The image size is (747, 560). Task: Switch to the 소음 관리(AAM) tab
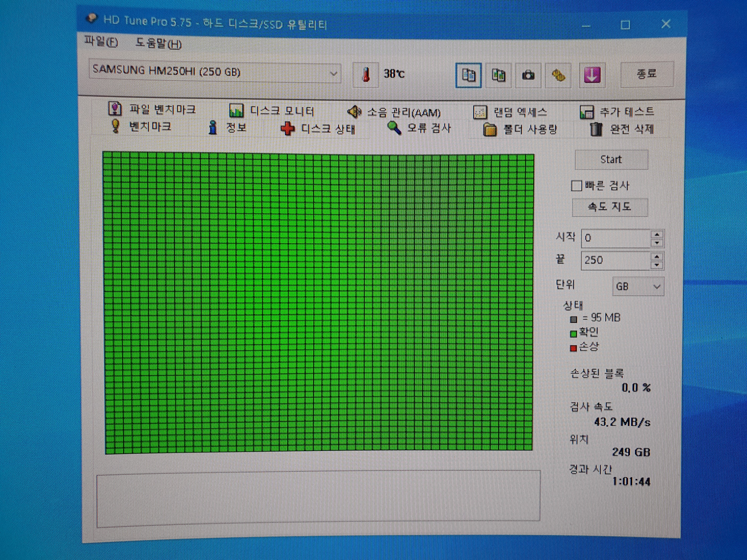pos(394,112)
